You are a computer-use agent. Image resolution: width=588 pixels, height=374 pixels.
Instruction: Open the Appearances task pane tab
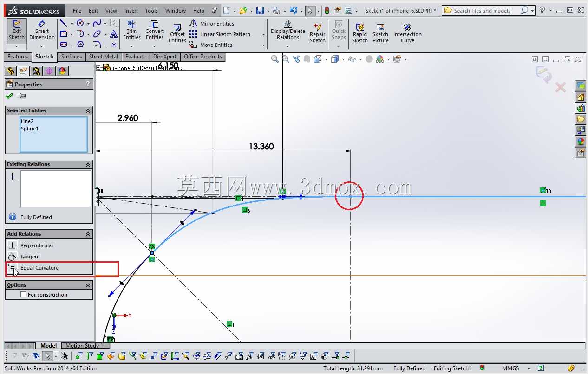(581, 142)
